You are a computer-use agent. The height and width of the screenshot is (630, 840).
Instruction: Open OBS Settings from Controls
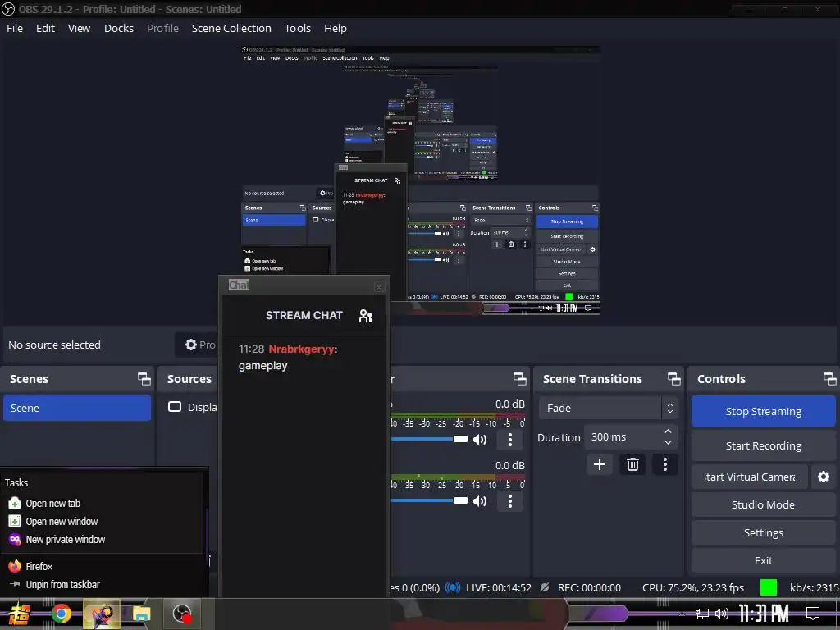tap(764, 532)
